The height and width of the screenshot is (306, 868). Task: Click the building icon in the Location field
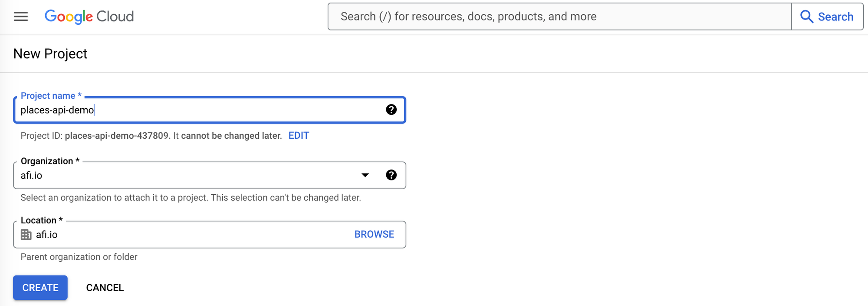point(25,234)
